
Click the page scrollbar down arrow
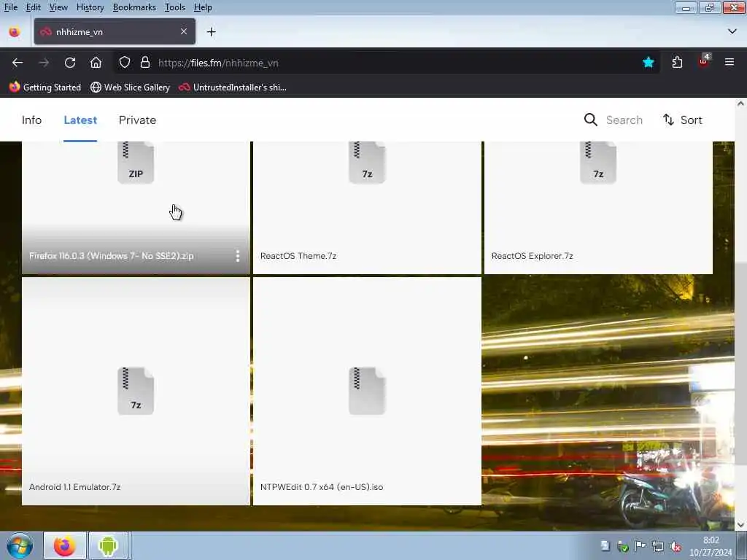pos(740,525)
